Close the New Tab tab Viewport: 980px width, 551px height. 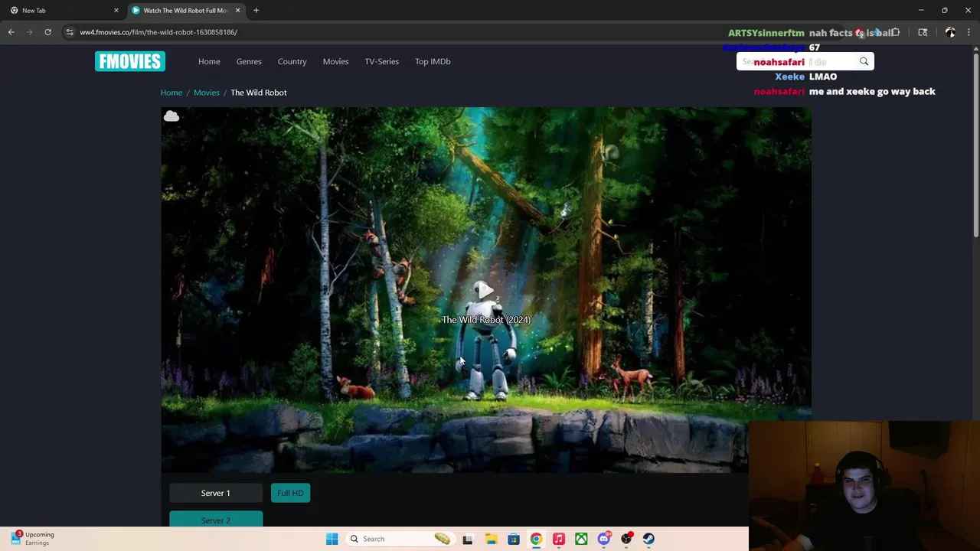pyautogui.click(x=116, y=11)
